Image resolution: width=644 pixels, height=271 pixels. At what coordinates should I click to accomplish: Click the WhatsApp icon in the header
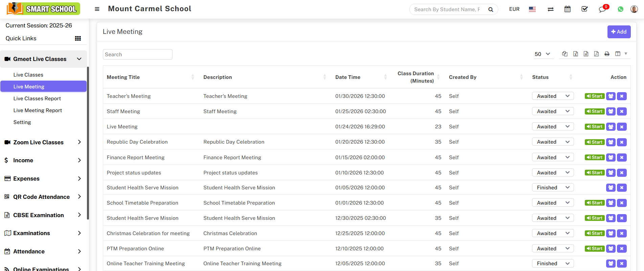tap(620, 9)
